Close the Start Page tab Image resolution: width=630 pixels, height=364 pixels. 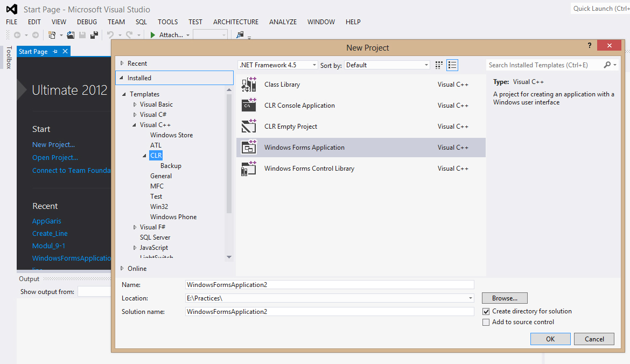(x=65, y=52)
